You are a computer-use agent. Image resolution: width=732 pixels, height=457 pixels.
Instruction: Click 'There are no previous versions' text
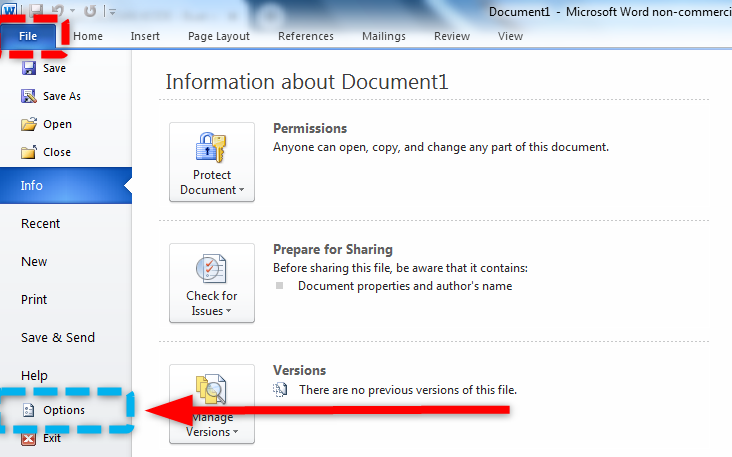(x=408, y=390)
